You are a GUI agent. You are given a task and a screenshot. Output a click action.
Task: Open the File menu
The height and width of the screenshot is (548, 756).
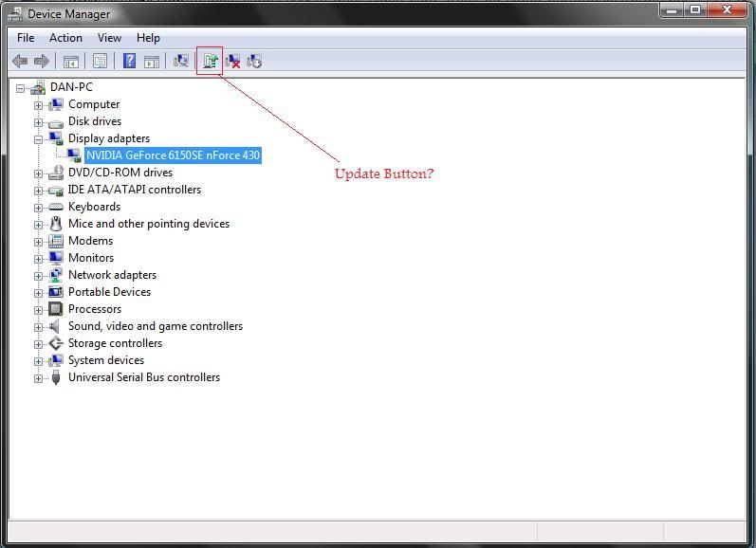(26, 38)
